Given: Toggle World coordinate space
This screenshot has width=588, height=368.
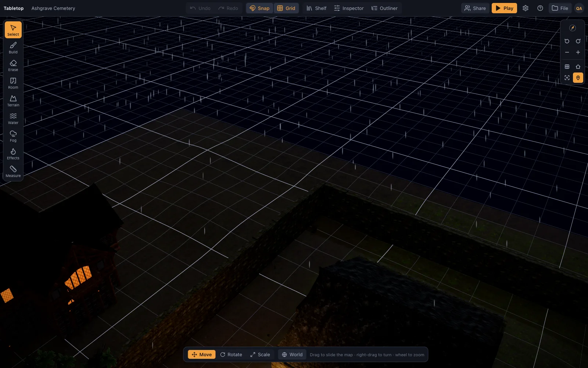Looking at the screenshot, I should [292, 354].
